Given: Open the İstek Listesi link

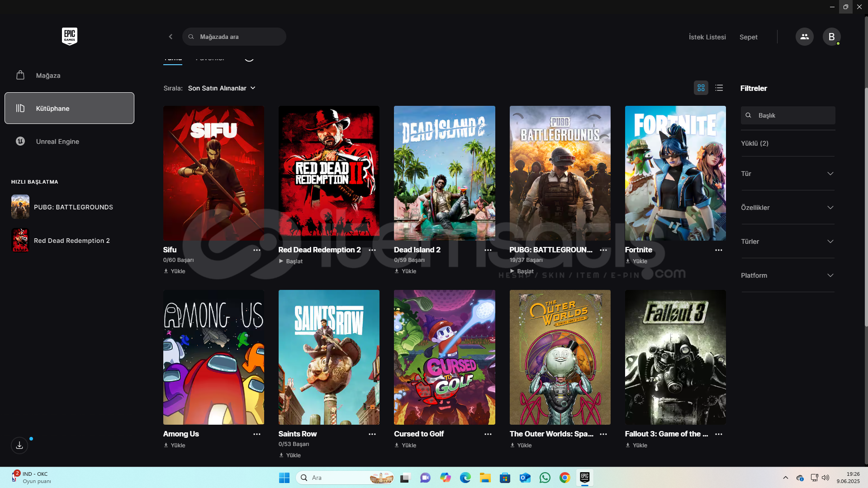Looking at the screenshot, I should (x=707, y=37).
